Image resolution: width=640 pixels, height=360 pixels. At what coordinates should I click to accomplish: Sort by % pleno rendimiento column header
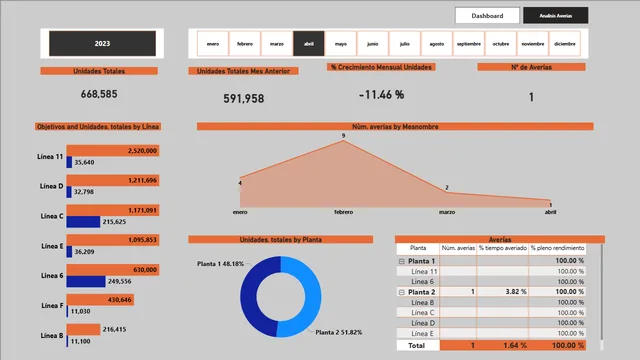pyautogui.click(x=557, y=248)
